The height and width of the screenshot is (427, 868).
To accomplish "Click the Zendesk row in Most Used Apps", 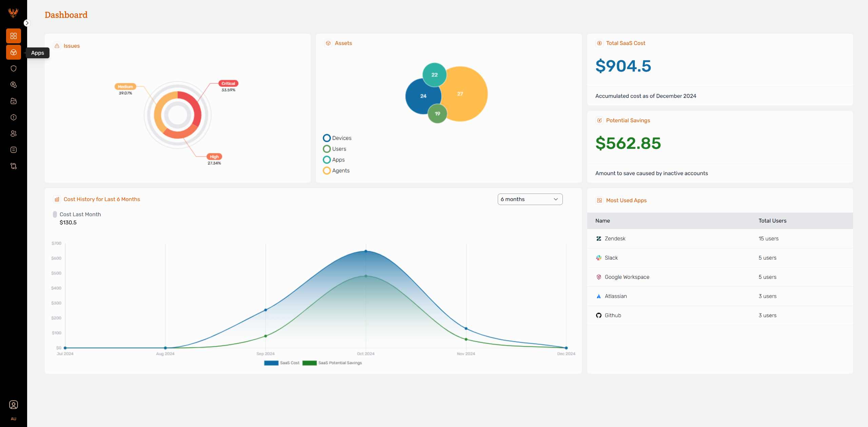I will click(x=615, y=239).
